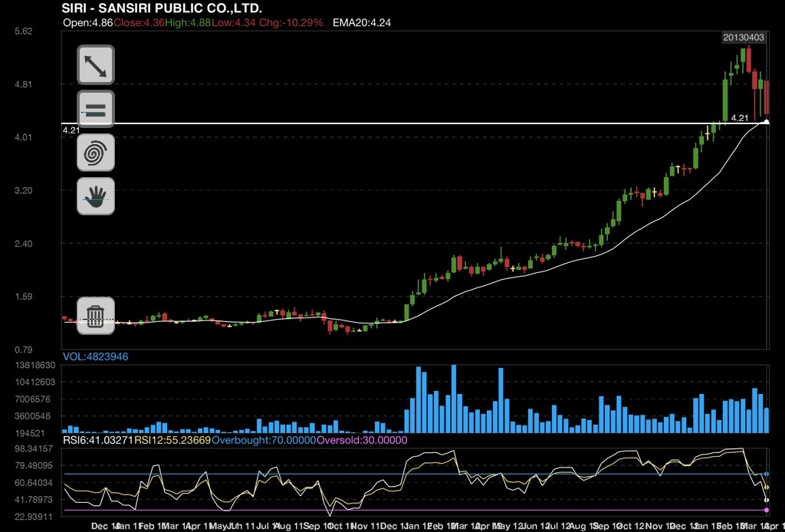The image size is (785, 532).
Task: Click the 20130403 date label
Action: click(x=744, y=38)
